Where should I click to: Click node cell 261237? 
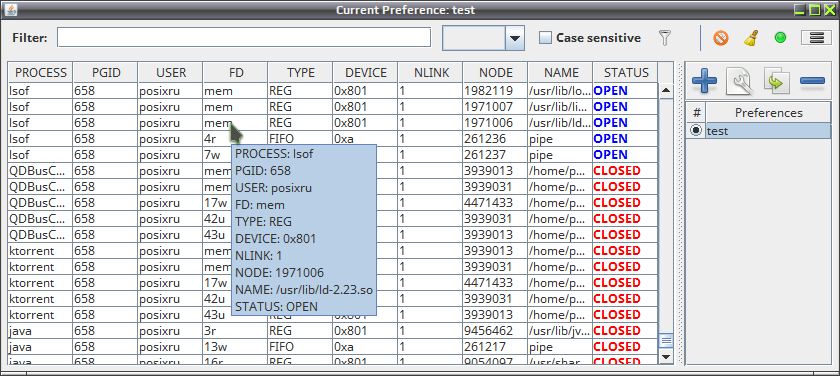tap(496, 155)
